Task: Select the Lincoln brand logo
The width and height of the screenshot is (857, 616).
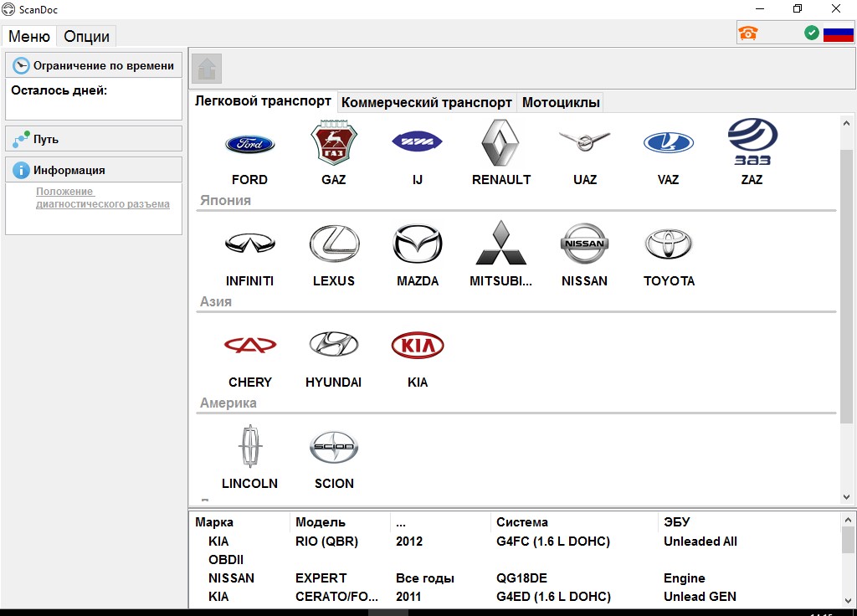Action: point(249,446)
